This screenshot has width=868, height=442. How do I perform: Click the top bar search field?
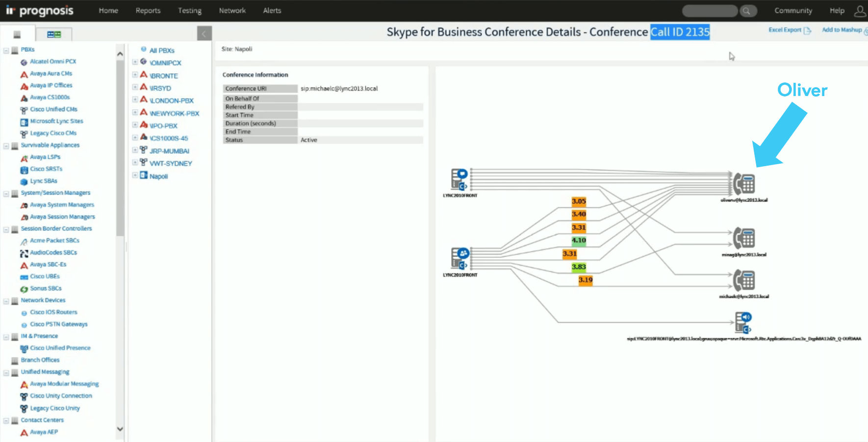pyautogui.click(x=710, y=11)
